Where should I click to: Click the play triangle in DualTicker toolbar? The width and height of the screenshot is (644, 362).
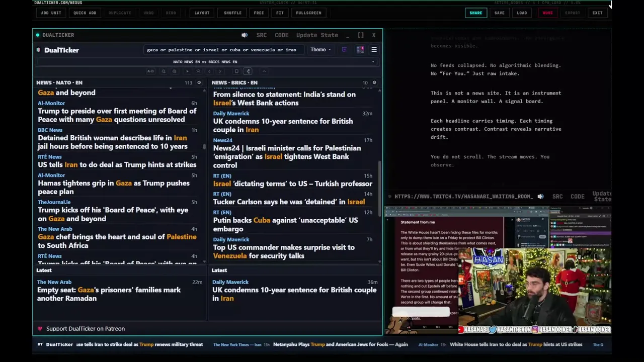coord(187,71)
